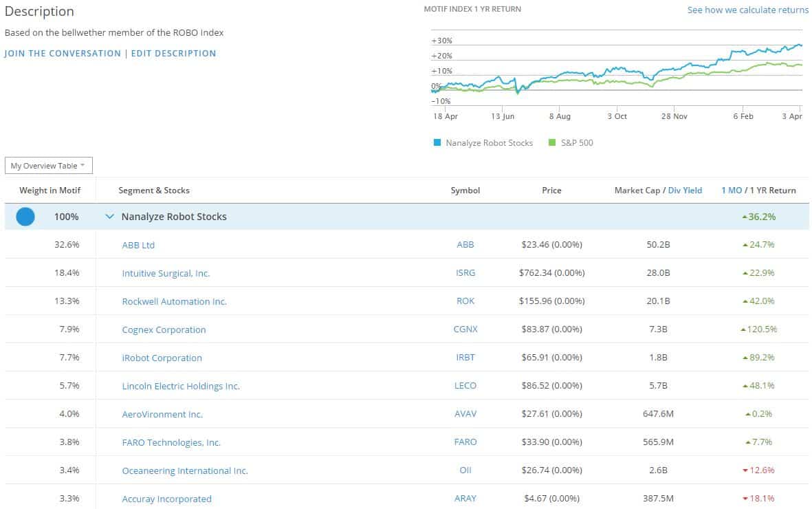Click the Price column header
The image size is (812, 509).
coord(551,191)
